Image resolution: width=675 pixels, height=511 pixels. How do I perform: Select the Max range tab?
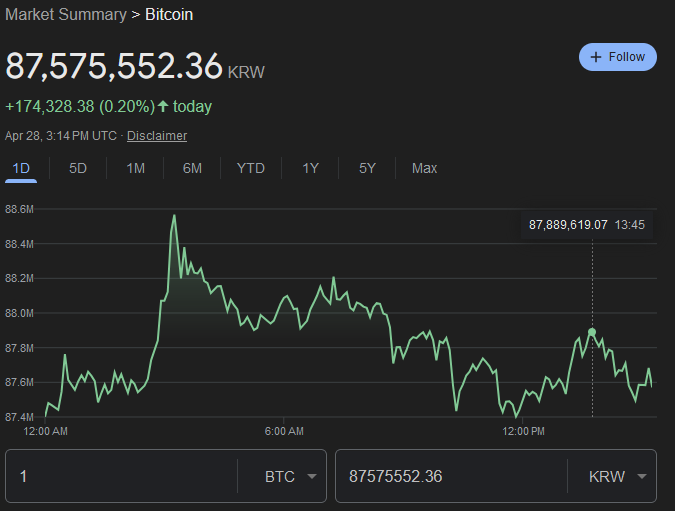click(424, 168)
